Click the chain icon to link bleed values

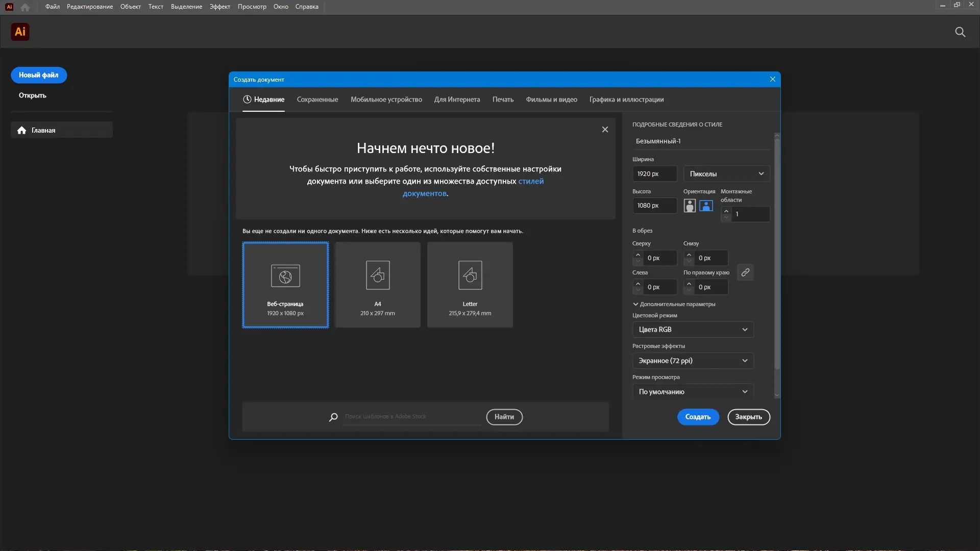click(x=745, y=272)
